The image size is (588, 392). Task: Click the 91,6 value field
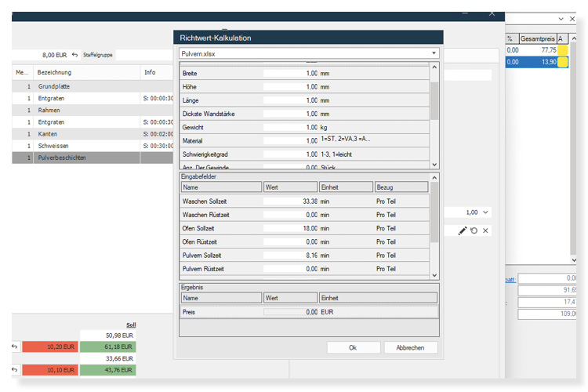point(547,290)
